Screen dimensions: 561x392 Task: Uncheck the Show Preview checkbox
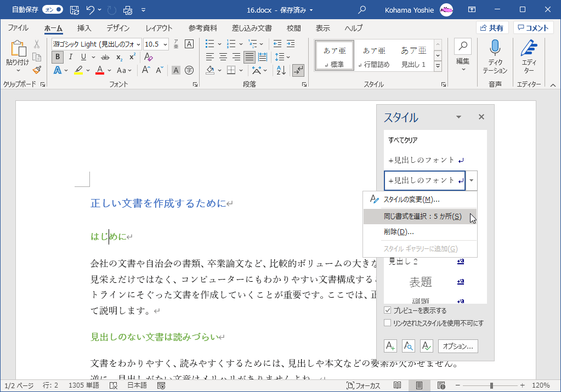tap(388, 310)
